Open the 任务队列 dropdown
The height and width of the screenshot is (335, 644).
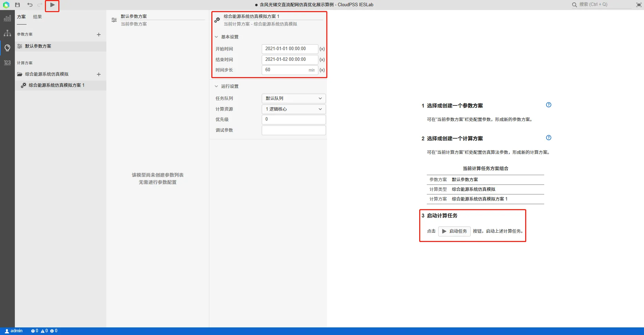tap(294, 99)
